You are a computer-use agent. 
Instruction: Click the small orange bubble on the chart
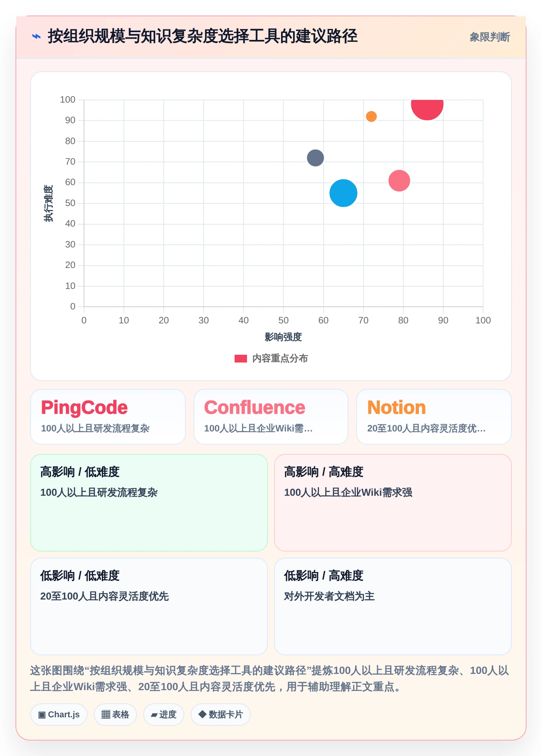tap(371, 116)
